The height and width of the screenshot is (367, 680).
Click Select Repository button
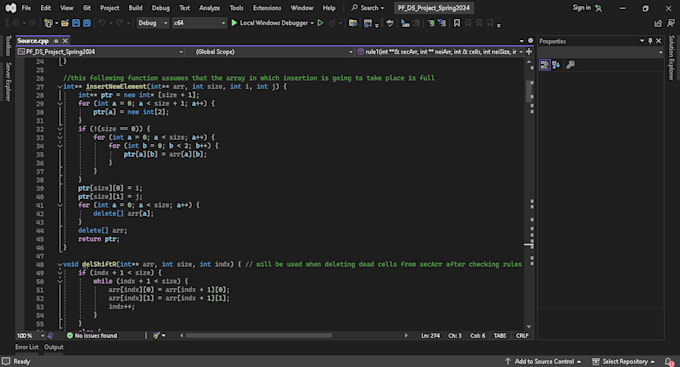click(x=624, y=361)
